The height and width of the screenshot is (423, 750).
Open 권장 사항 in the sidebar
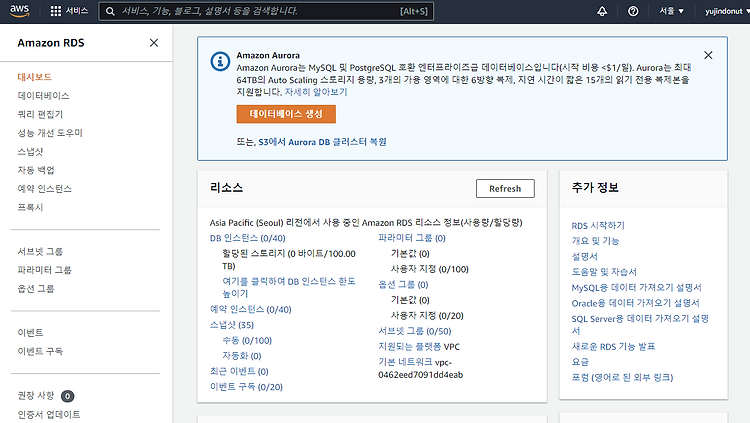[36, 396]
